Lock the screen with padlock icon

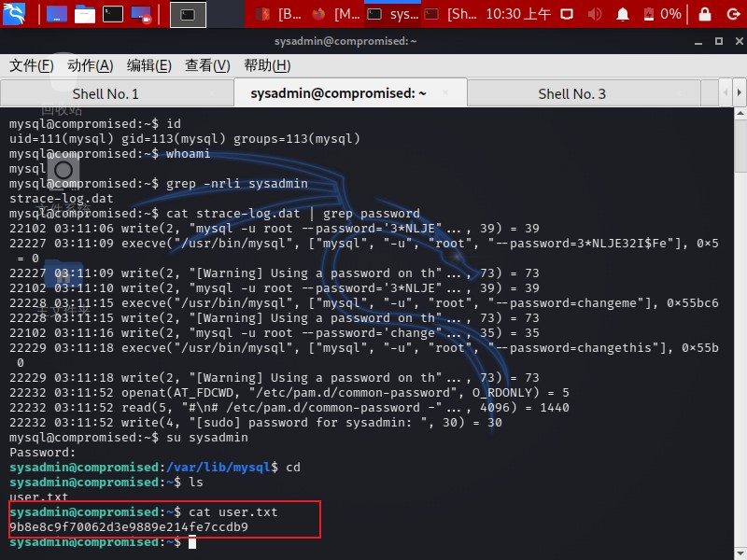[x=705, y=14]
